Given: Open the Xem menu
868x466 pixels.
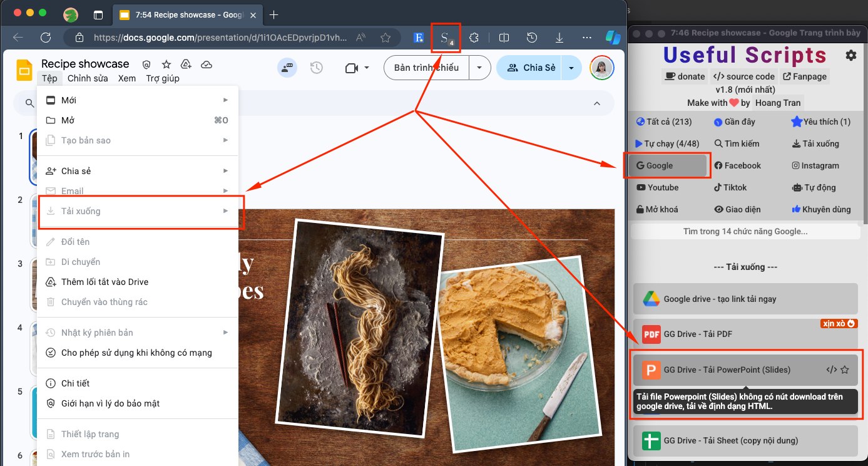Looking at the screenshot, I should [127, 78].
